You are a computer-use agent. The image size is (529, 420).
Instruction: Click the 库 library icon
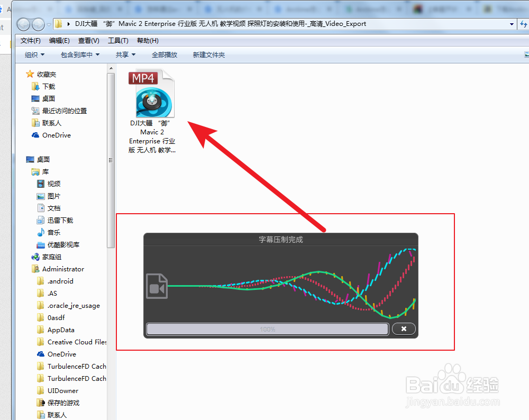click(35, 172)
